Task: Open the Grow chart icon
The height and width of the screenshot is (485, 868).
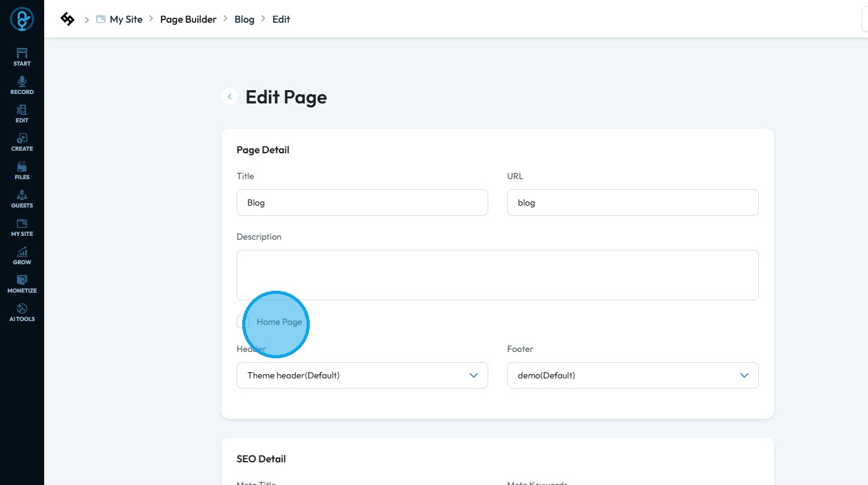Action: coord(22,255)
